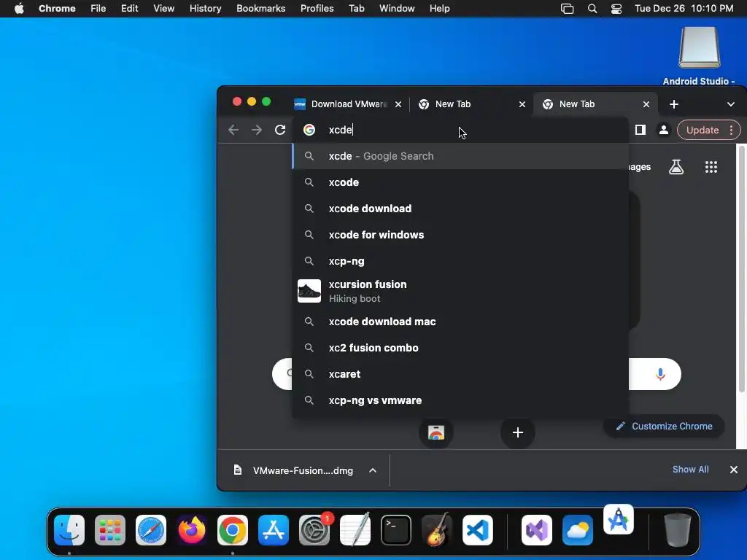
Task: Open Finder from the Dock
Action: (69, 530)
